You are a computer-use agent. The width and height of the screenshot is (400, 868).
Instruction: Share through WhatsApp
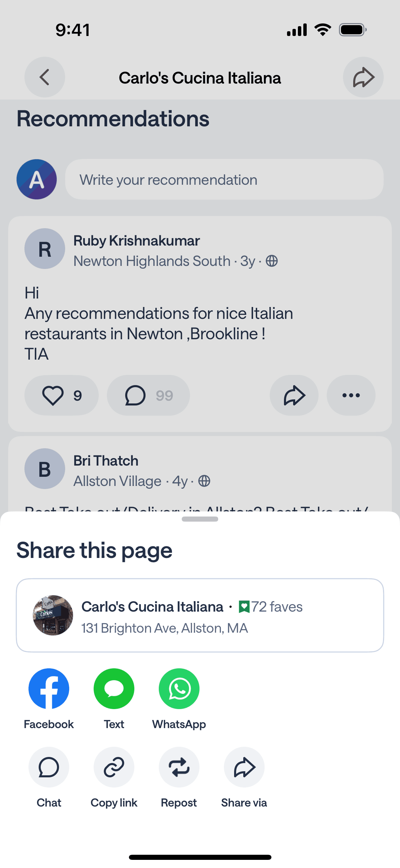179,688
